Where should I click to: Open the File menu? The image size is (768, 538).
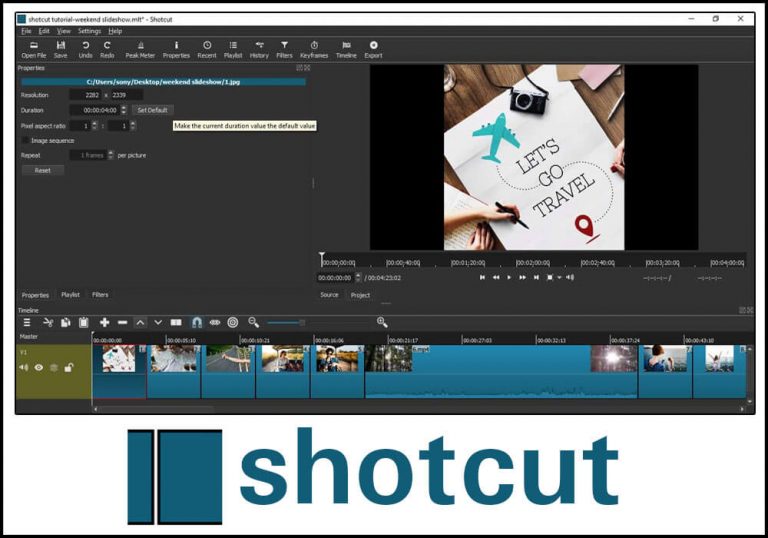pos(26,31)
